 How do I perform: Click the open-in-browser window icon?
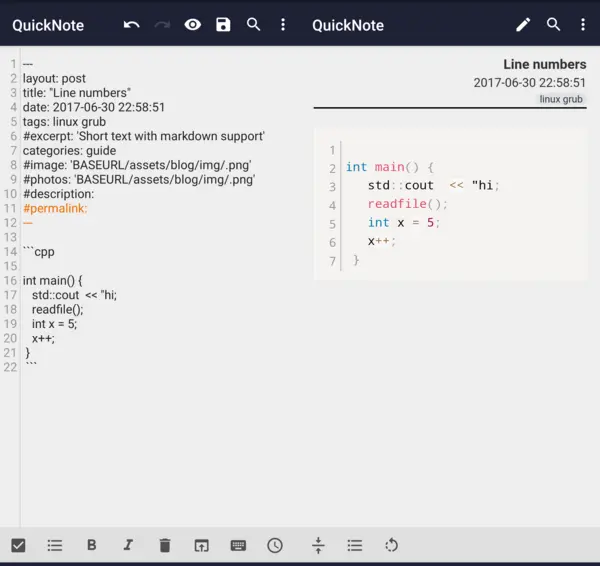(x=201, y=545)
